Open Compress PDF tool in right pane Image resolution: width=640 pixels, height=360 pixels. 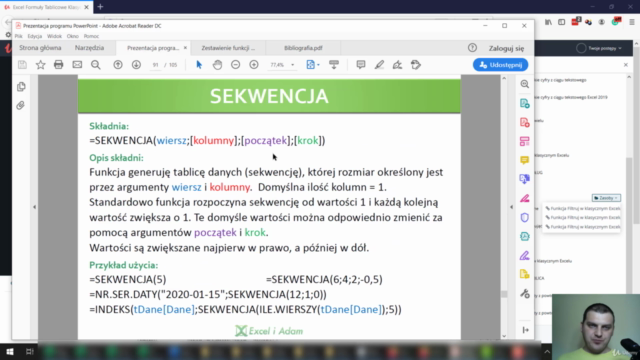point(525,236)
